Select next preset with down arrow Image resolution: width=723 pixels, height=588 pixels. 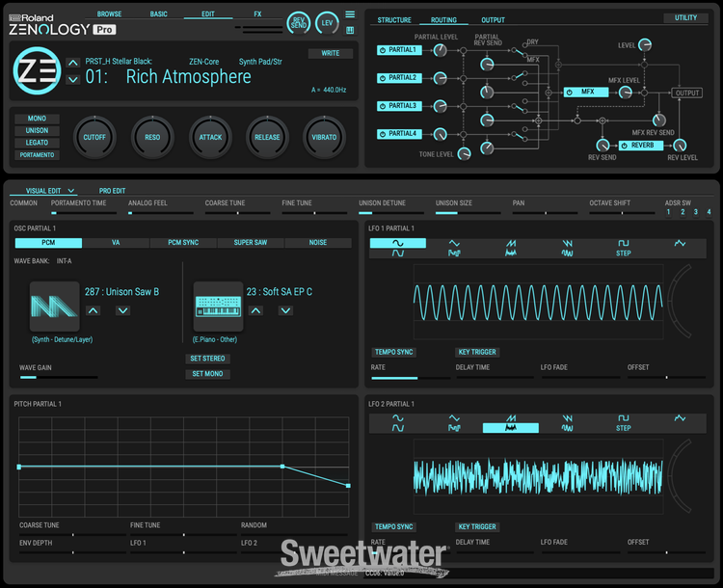coord(72,78)
